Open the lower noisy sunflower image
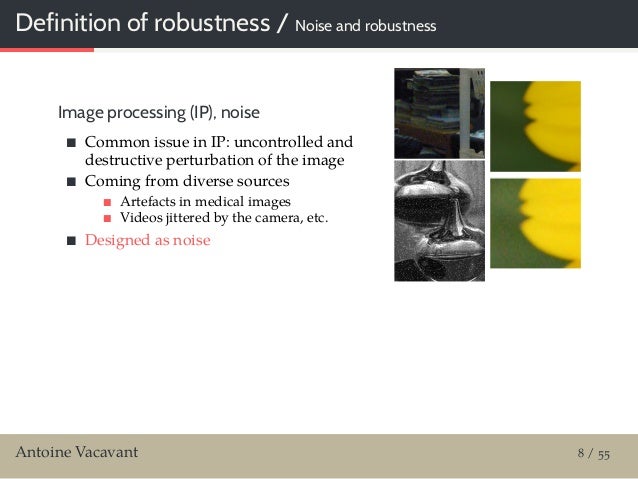This screenshot has width=638, height=479. coord(535,223)
